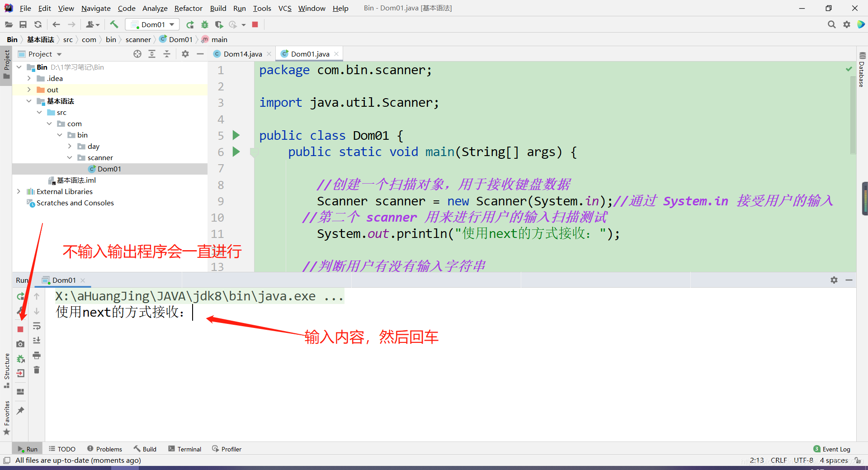Collapse the 基本语法 module node
The width and height of the screenshot is (868, 470).
pos(29,101)
